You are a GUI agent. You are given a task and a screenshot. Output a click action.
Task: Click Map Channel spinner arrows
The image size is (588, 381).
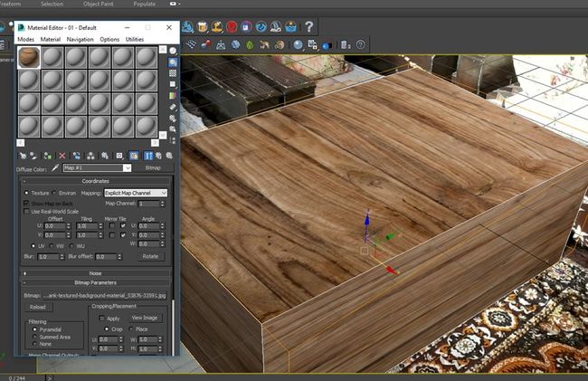click(162, 204)
